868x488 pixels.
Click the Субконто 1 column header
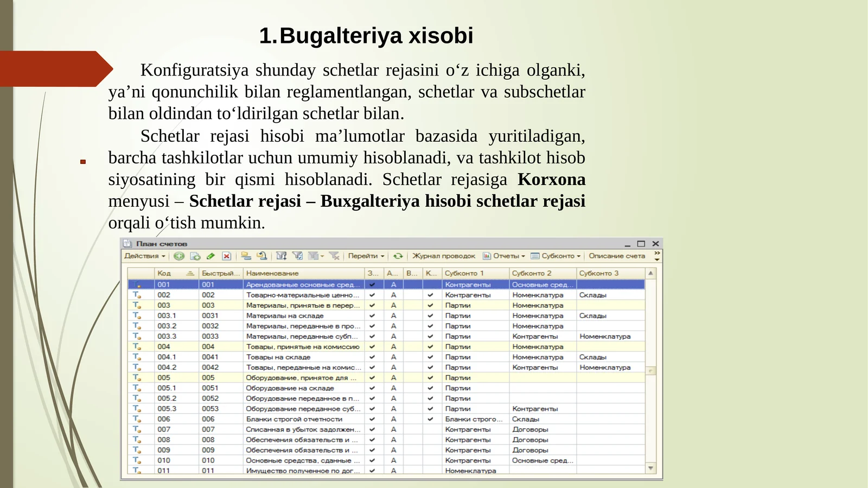(x=475, y=273)
